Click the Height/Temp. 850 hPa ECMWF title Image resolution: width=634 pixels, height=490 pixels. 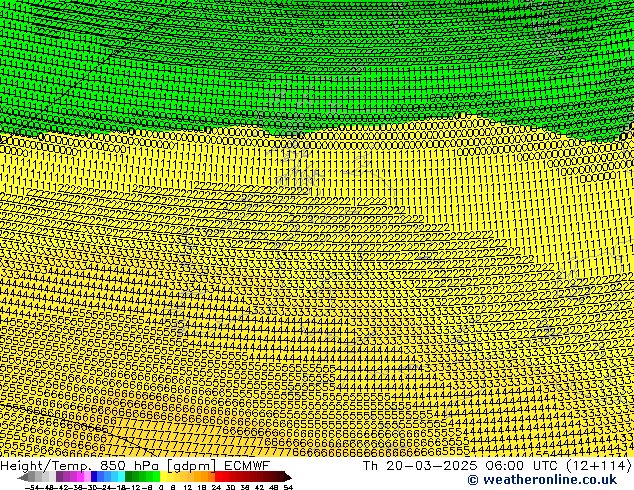point(135,465)
